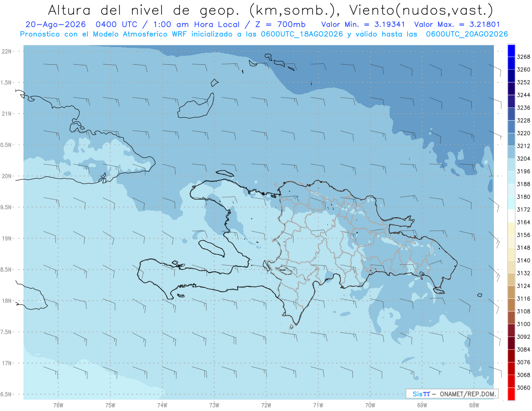Viewport: 532px width, 411px height.
Task: Click the 3132 colorbar label
Action: pos(523,273)
